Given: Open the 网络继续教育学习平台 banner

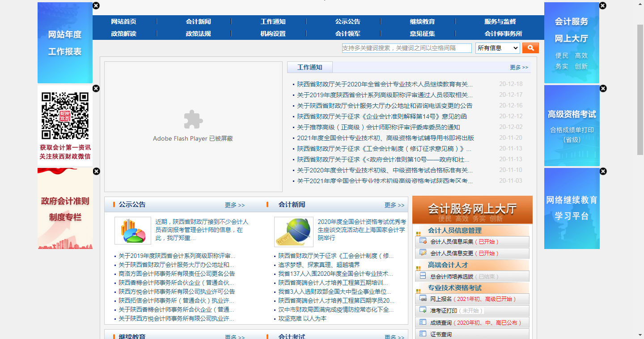Looking at the screenshot, I should (x=572, y=208).
